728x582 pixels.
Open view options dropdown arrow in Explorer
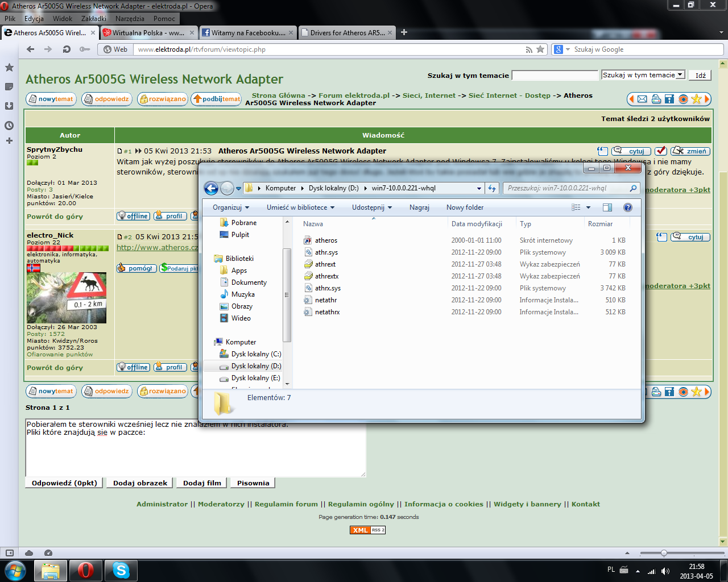(x=589, y=207)
